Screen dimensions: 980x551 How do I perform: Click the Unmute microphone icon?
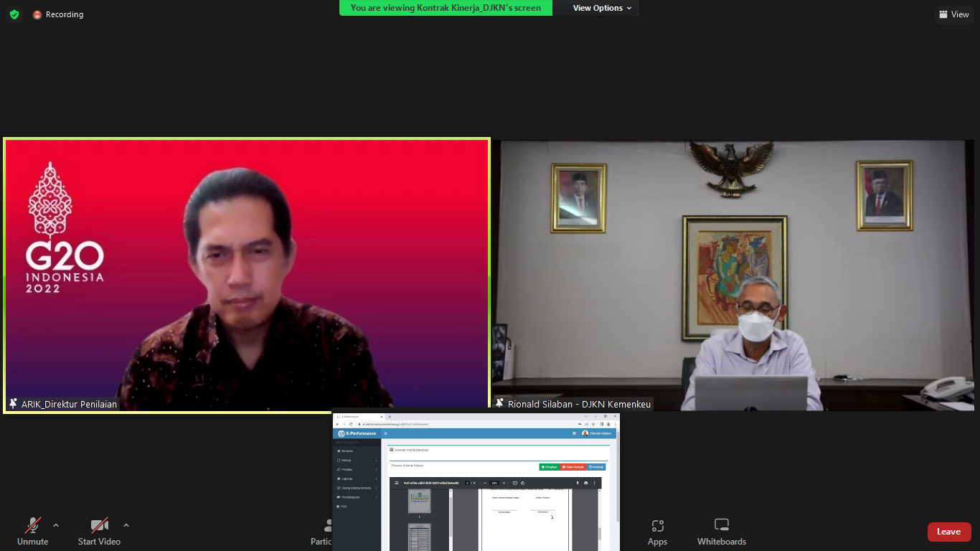tap(33, 525)
